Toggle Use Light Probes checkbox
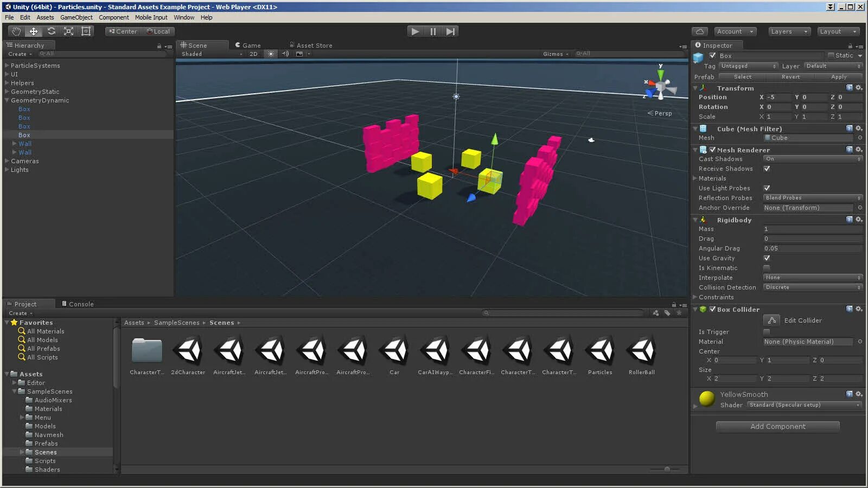The image size is (868, 488). pyautogui.click(x=767, y=188)
